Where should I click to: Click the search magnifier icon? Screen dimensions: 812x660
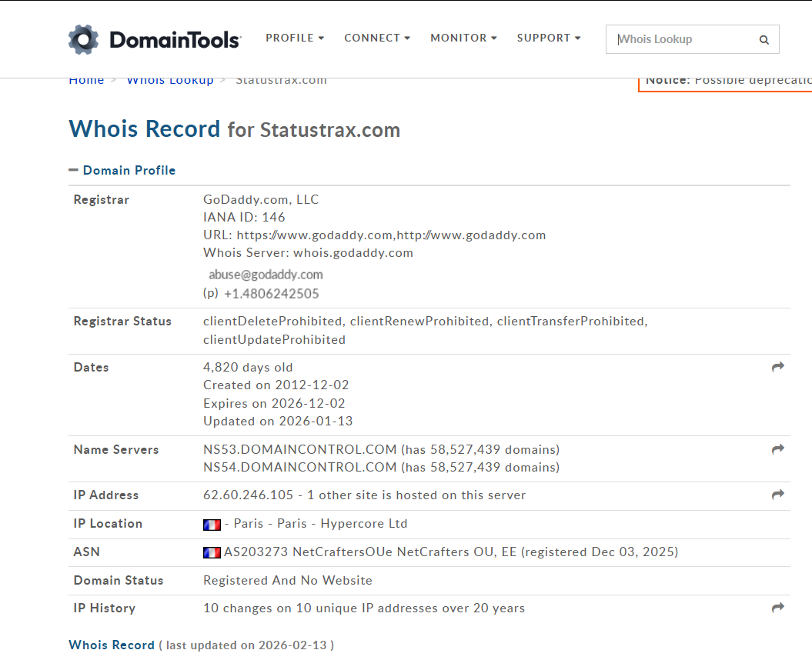click(764, 40)
